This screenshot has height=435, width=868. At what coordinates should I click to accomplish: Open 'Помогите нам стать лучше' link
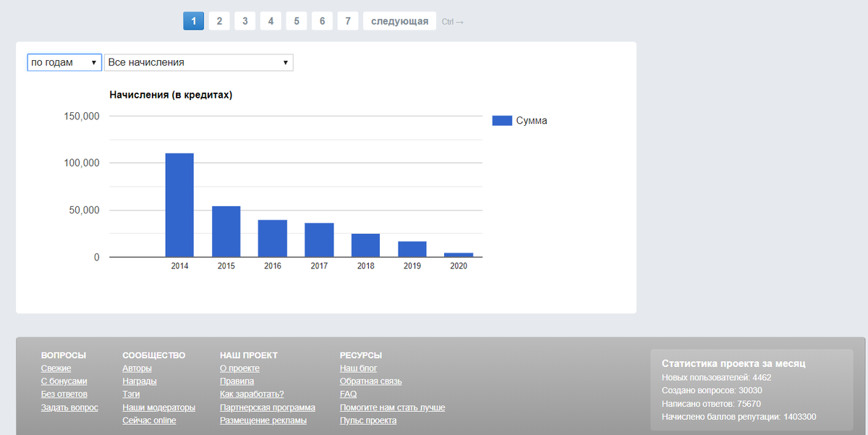[392, 407]
